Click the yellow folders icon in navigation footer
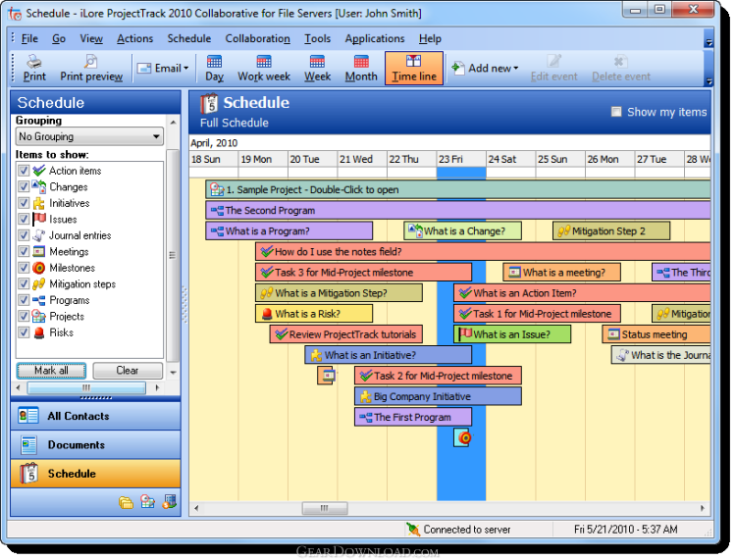736x560 pixels. coord(126,503)
